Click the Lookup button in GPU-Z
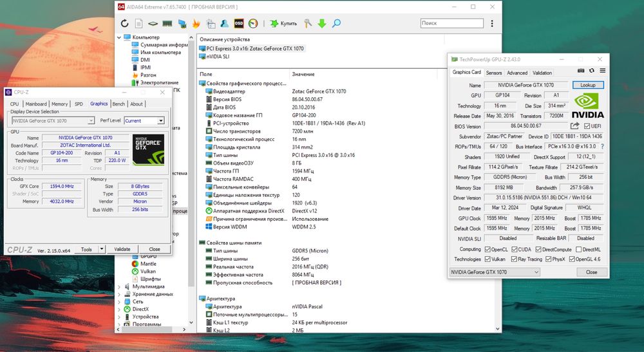The image size is (644, 352). click(x=588, y=85)
